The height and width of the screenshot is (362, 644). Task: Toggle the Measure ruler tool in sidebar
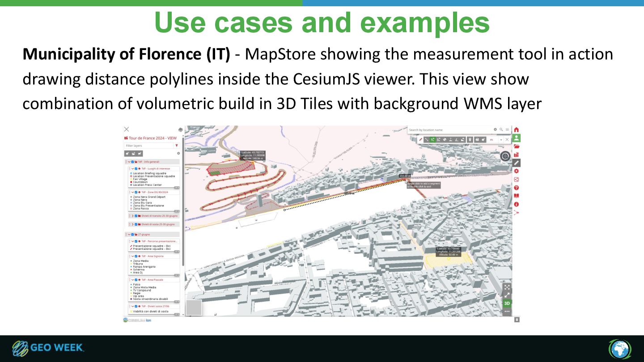(516, 163)
